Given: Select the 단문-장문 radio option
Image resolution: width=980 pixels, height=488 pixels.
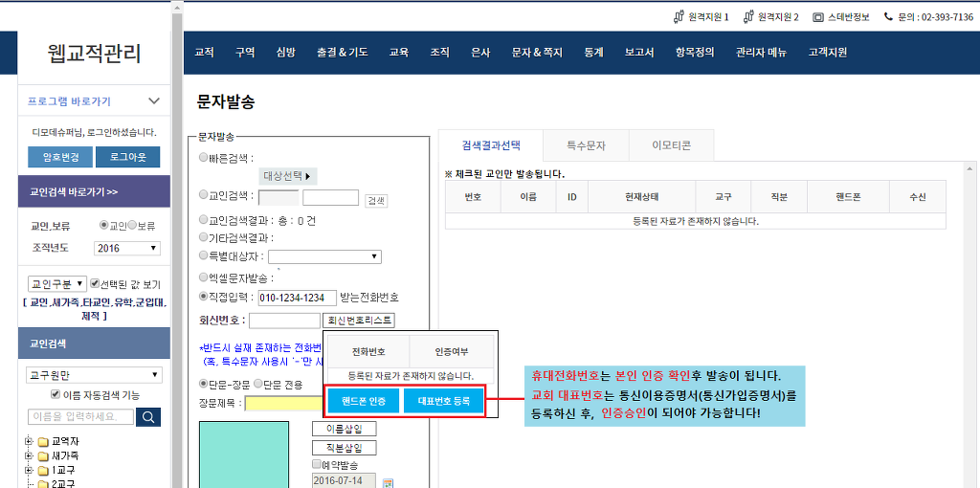Looking at the screenshot, I should click(203, 383).
